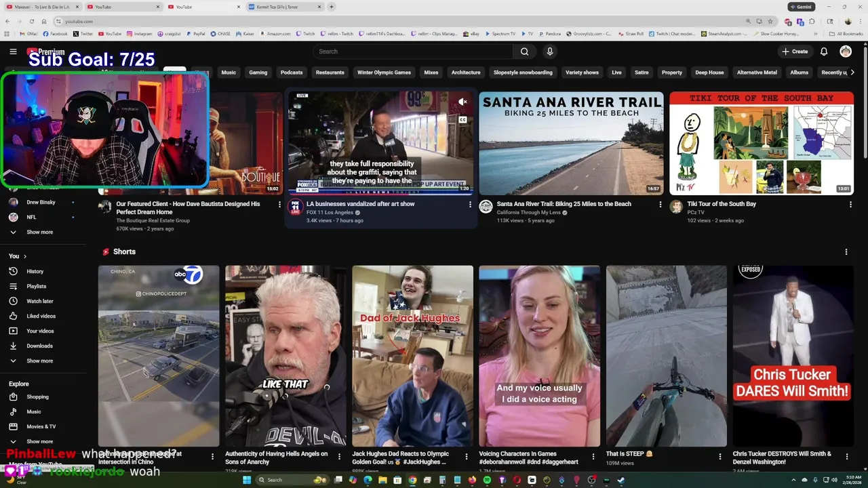Open Playlists in the sidebar
This screenshot has width=868, height=488.
(x=37, y=286)
